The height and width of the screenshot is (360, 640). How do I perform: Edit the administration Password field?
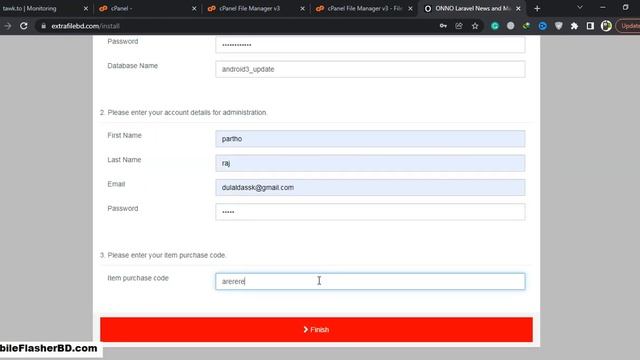pyautogui.click(x=370, y=212)
